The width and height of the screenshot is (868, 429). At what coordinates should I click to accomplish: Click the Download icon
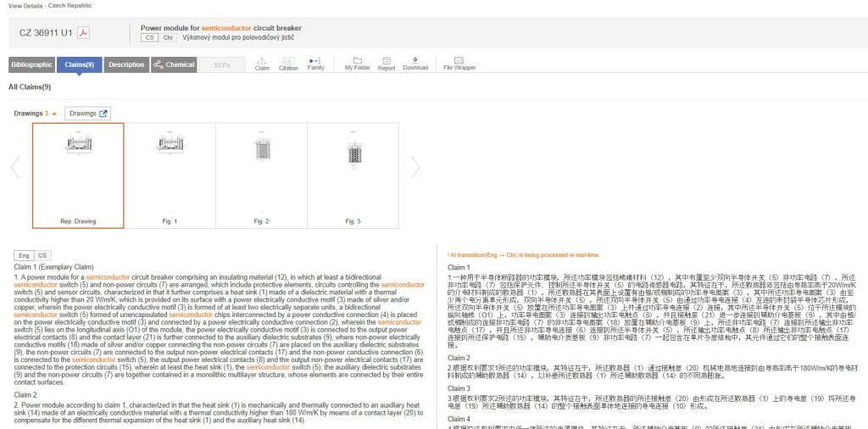point(415,64)
